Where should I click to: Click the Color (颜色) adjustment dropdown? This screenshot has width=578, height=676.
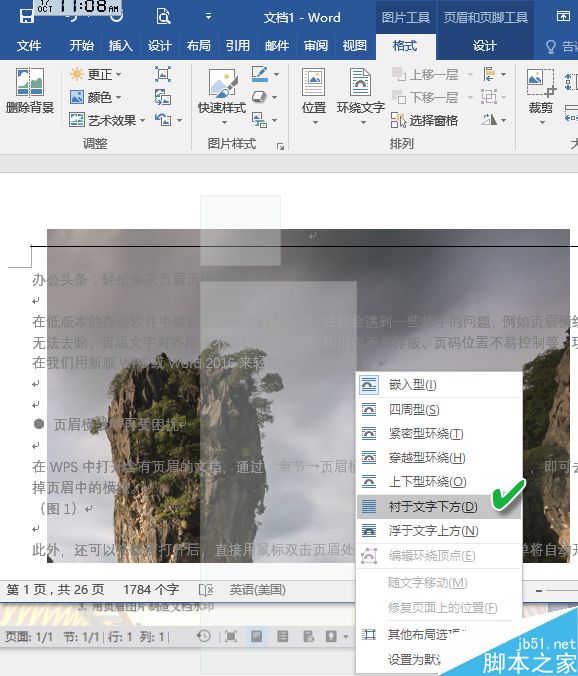[x=96, y=97]
